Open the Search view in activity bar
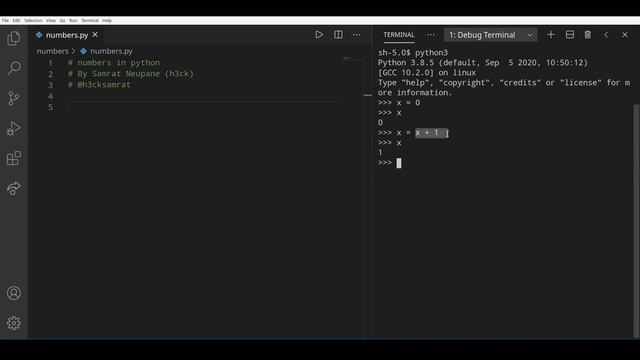640x360 pixels. [14, 68]
